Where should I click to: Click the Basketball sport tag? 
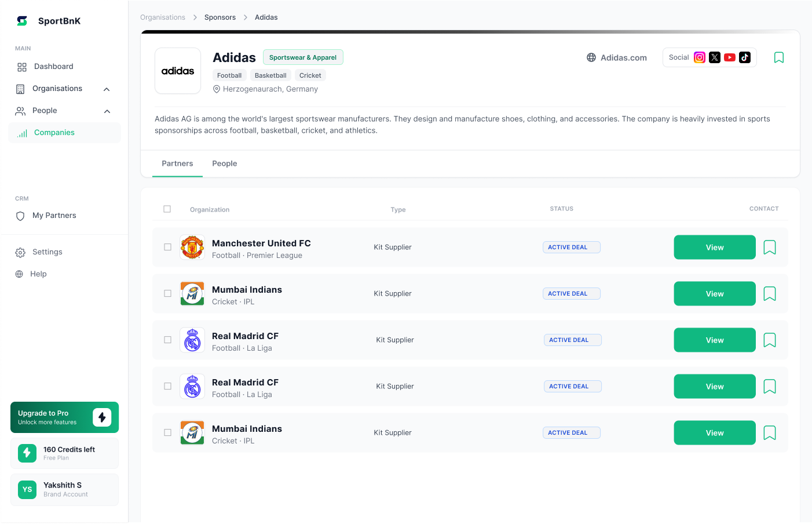click(270, 75)
